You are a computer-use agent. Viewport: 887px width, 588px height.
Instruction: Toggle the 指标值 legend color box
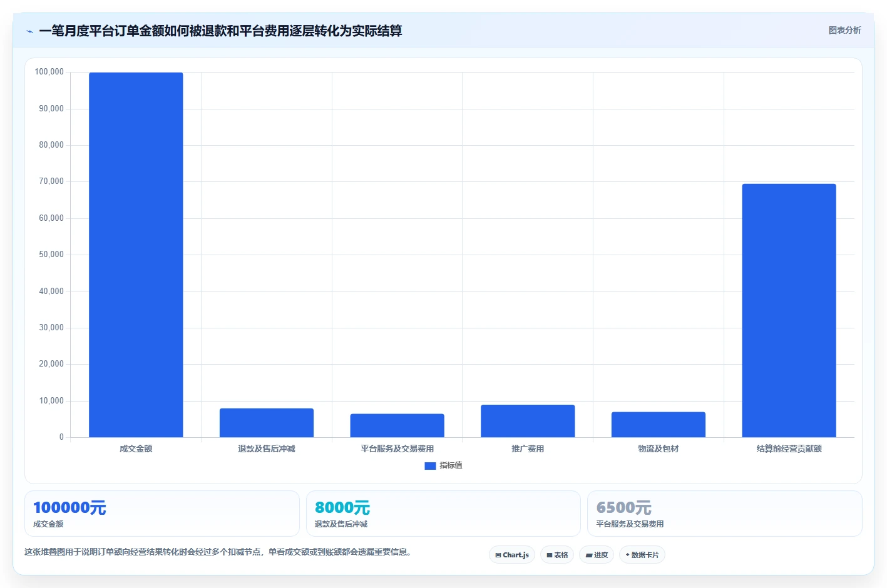[430, 465]
